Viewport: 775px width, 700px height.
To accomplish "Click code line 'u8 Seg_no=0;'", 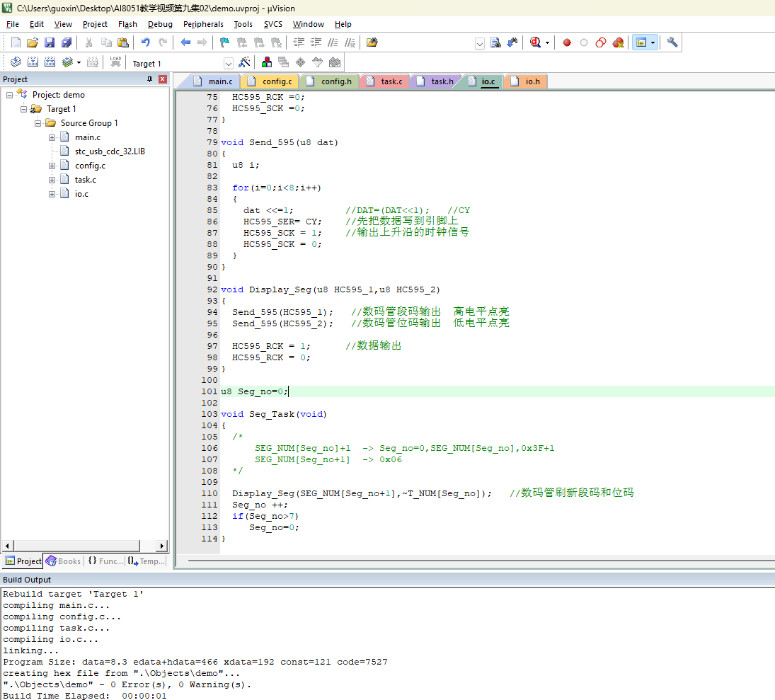I will coord(254,391).
